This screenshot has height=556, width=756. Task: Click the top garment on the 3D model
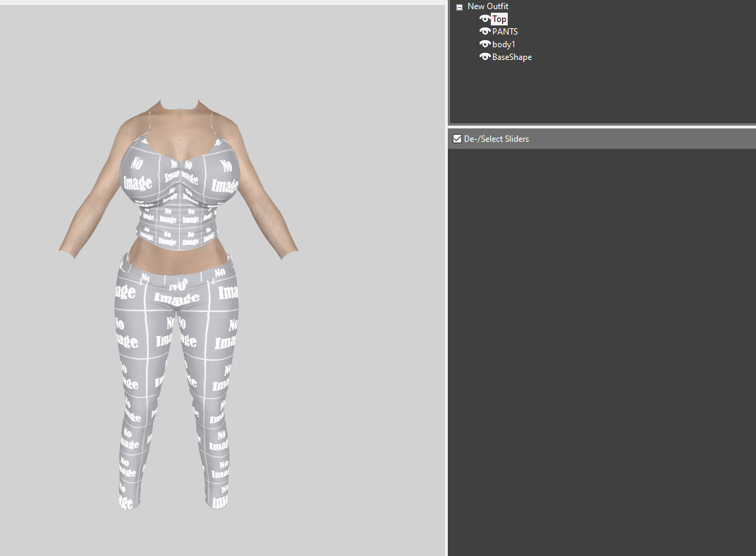click(x=178, y=193)
